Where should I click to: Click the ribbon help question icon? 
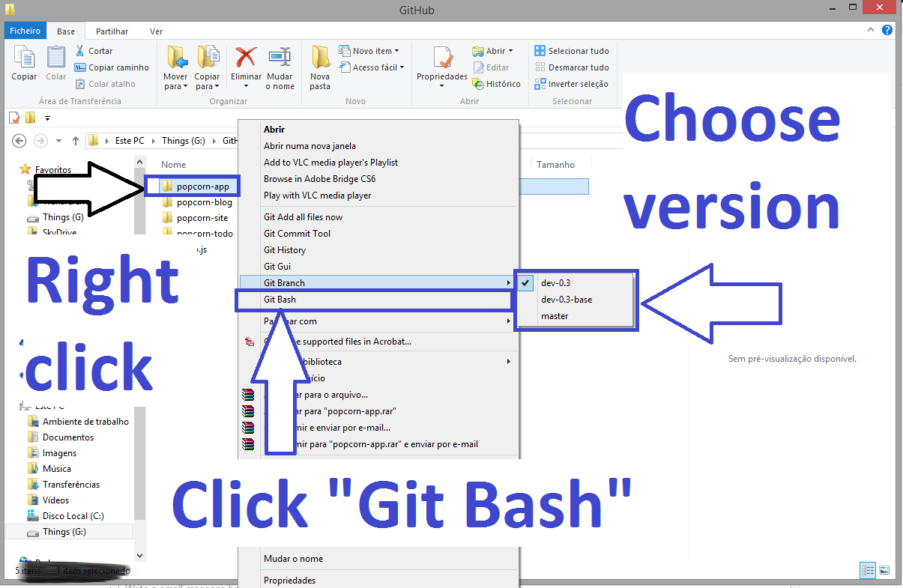click(x=887, y=31)
